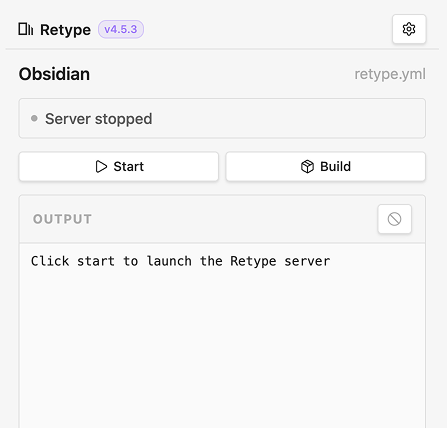
Task: Click inside the server status box
Action: (x=222, y=118)
